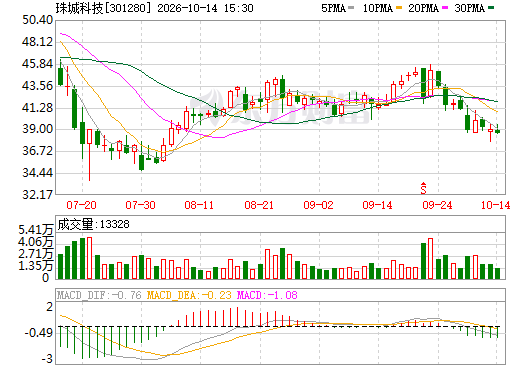Click the 20PMA legend label
Viewport: 520px width, 365px height.
pos(423,8)
